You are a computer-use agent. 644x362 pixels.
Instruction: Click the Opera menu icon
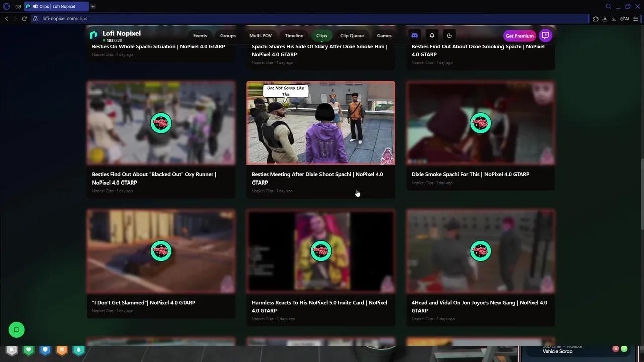point(7,6)
